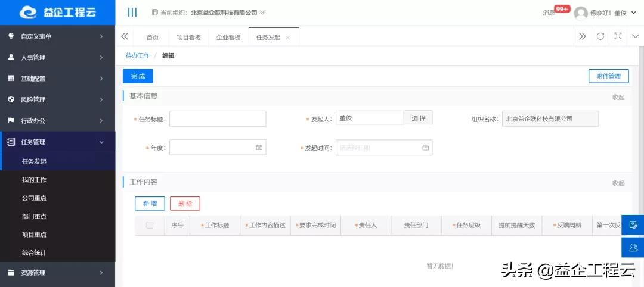Click the 任务层级 column header
Screen dimensions: 644x287
[x=466, y=225]
